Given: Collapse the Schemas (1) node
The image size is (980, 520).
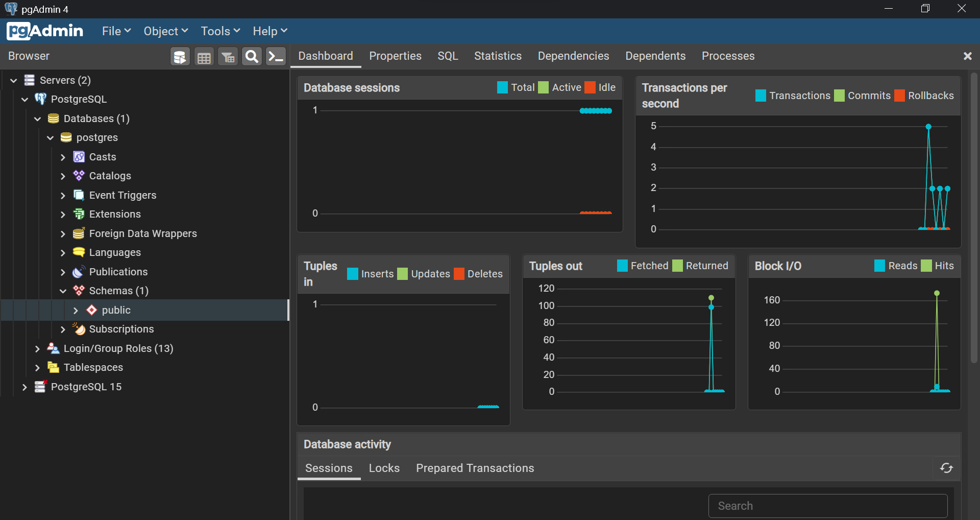Looking at the screenshot, I should pyautogui.click(x=63, y=291).
